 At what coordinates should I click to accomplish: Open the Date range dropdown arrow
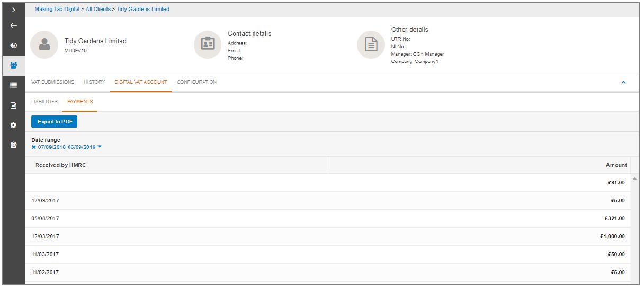click(100, 147)
